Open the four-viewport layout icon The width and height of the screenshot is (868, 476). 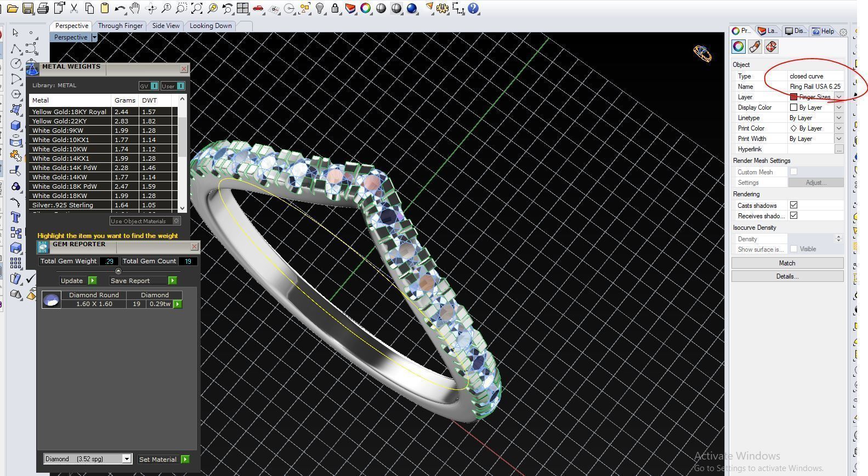coord(243,9)
